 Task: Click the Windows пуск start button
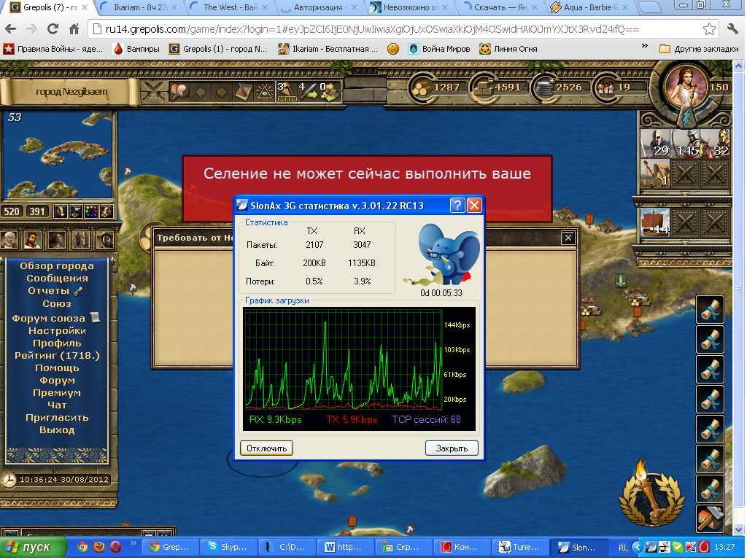point(32,547)
